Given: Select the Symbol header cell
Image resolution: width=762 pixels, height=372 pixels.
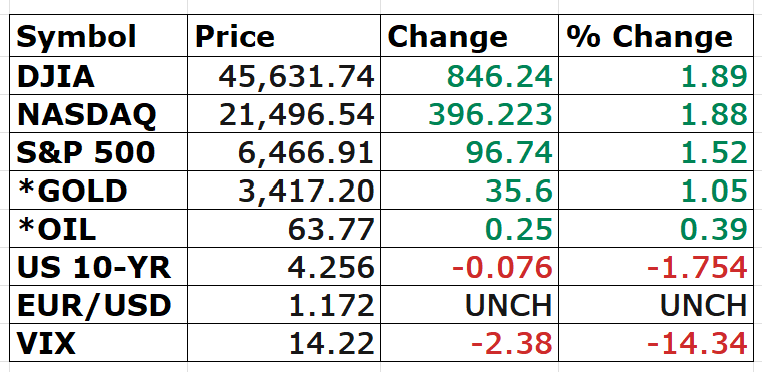Looking at the screenshot, I should click(98, 35).
